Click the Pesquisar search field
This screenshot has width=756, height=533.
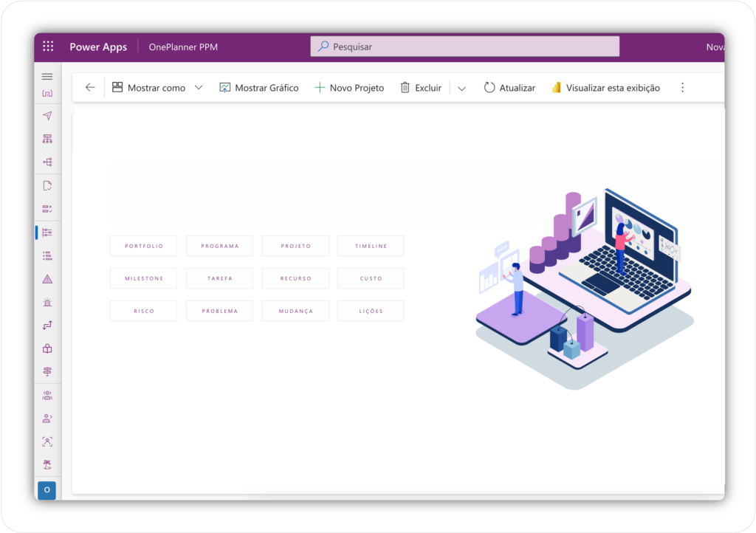click(x=464, y=46)
